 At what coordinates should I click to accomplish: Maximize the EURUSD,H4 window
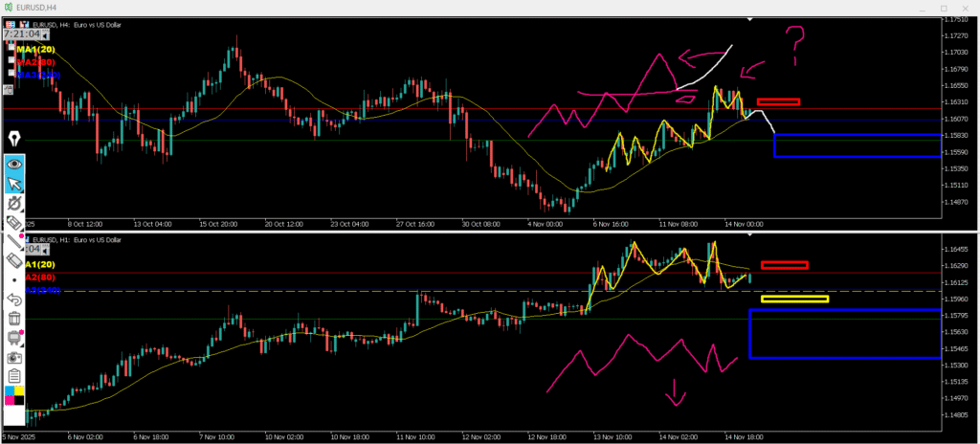pyautogui.click(x=944, y=8)
